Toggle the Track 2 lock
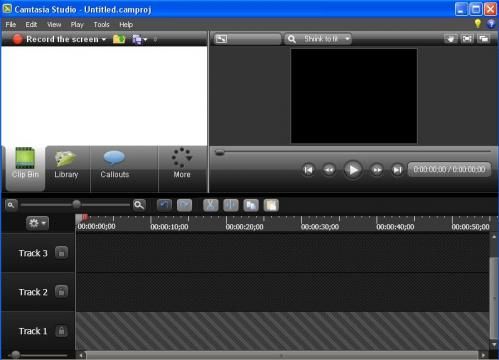 (61, 292)
